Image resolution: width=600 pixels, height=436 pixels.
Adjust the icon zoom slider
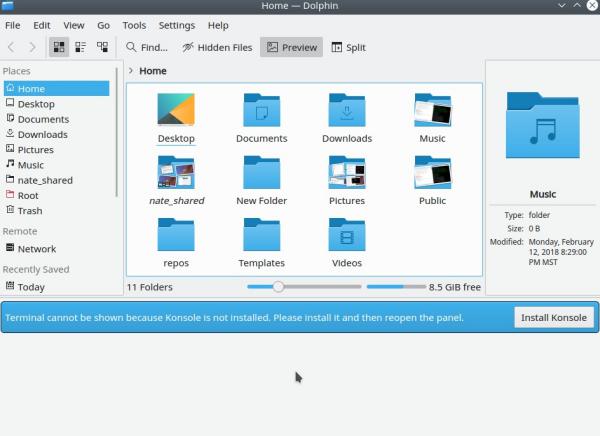point(278,287)
